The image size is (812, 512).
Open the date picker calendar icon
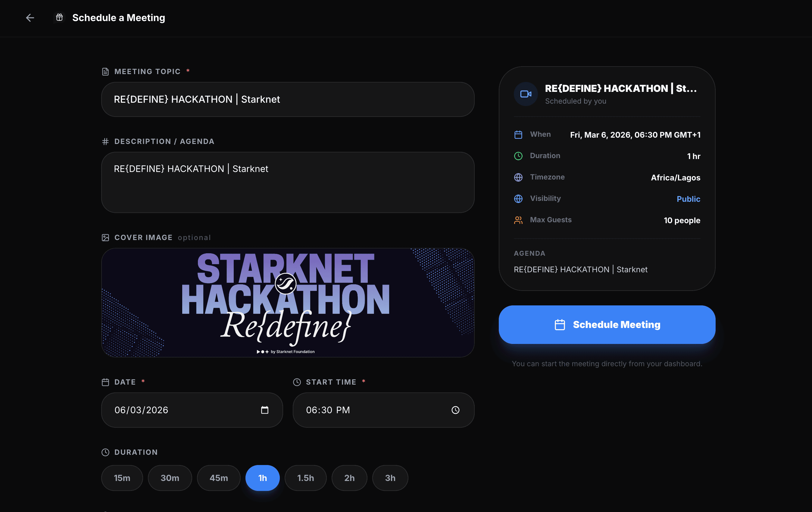265,410
